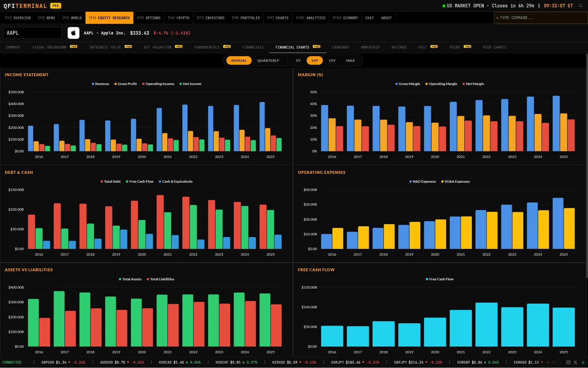
Task: Open the Instagram icon in status bar
Action: [568, 362]
